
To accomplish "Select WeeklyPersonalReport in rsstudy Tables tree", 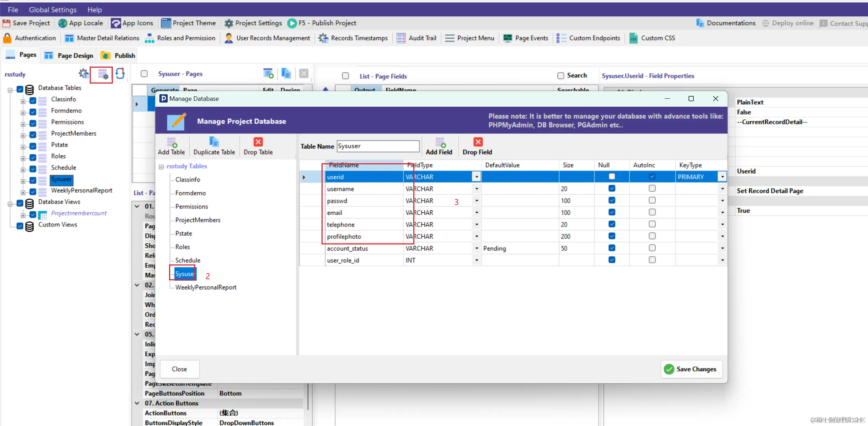I will (206, 287).
